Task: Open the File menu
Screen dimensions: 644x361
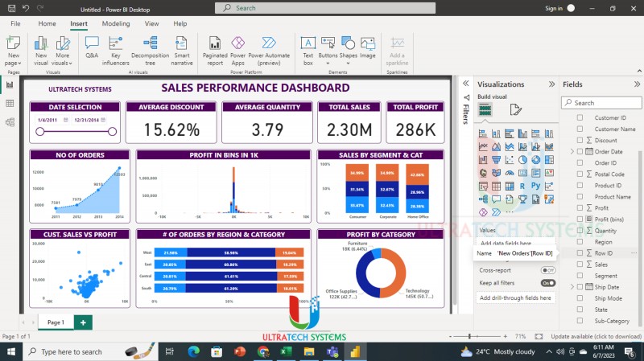Action: point(15,23)
